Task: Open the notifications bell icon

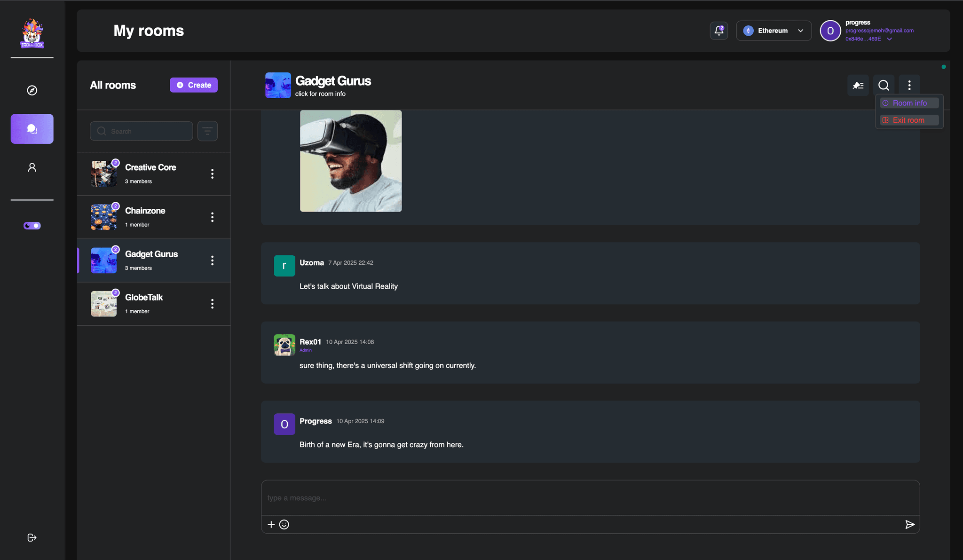Action: (x=718, y=31)
